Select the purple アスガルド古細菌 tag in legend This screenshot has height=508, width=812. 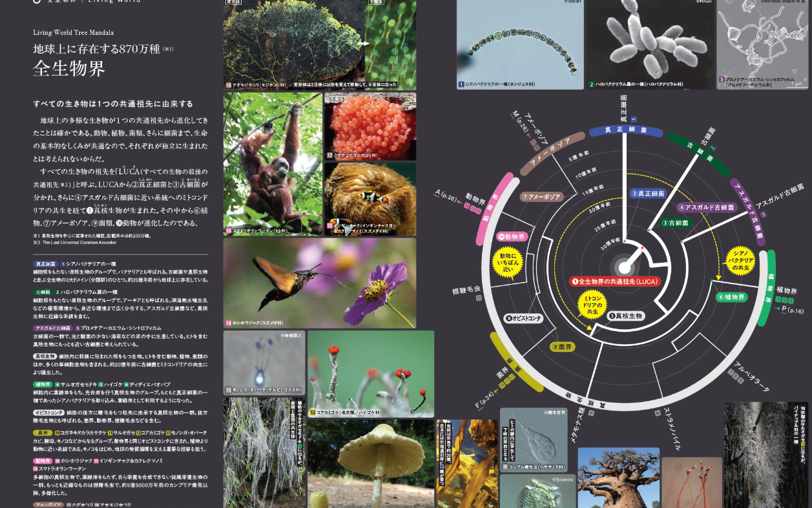(x=53, y=328)
